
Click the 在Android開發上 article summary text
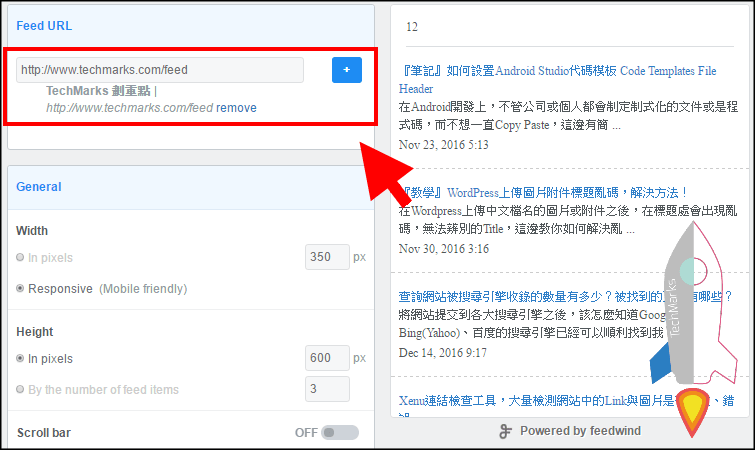[568, 116]
